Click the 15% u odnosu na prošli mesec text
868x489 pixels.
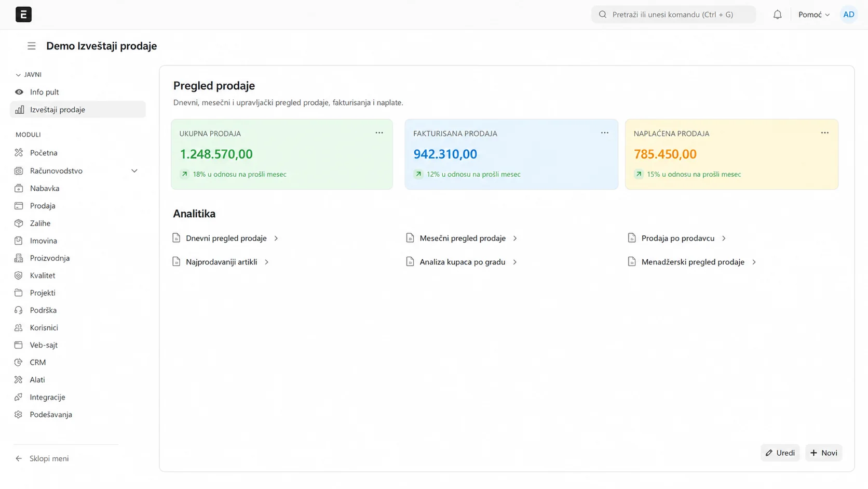click(694, 175)
